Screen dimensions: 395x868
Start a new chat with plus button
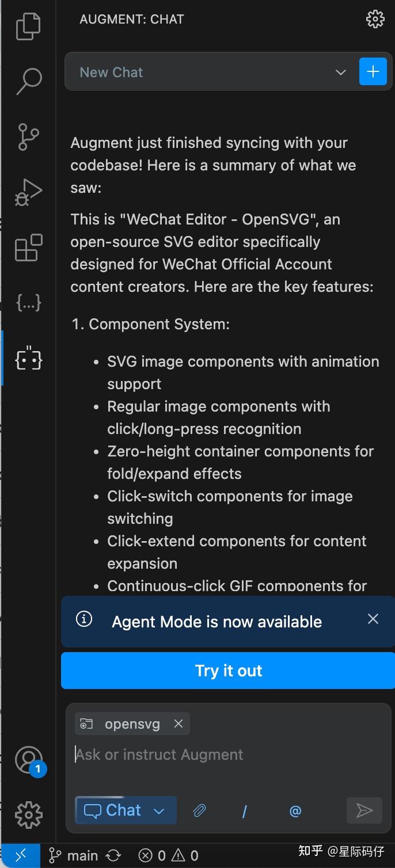point(373,72)
